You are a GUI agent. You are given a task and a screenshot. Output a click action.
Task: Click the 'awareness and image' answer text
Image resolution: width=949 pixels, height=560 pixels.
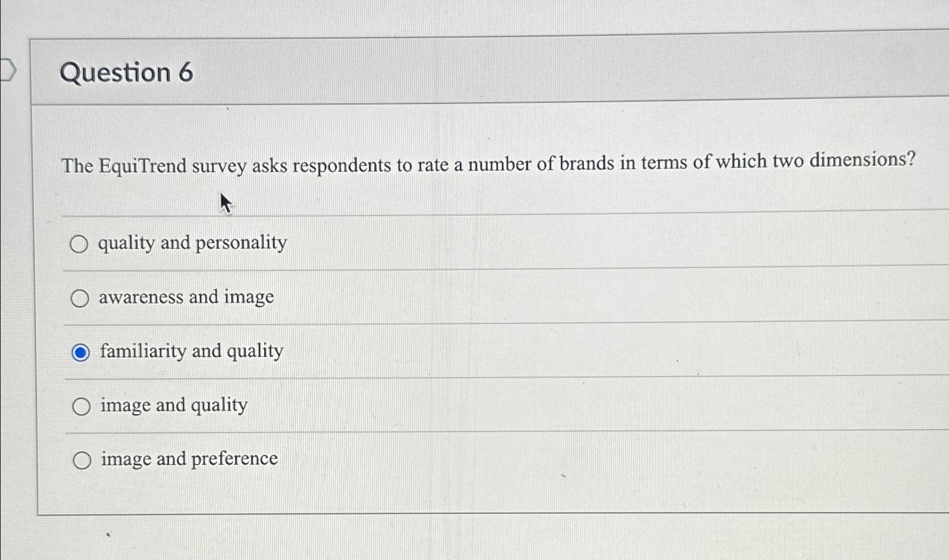(185, 297)
